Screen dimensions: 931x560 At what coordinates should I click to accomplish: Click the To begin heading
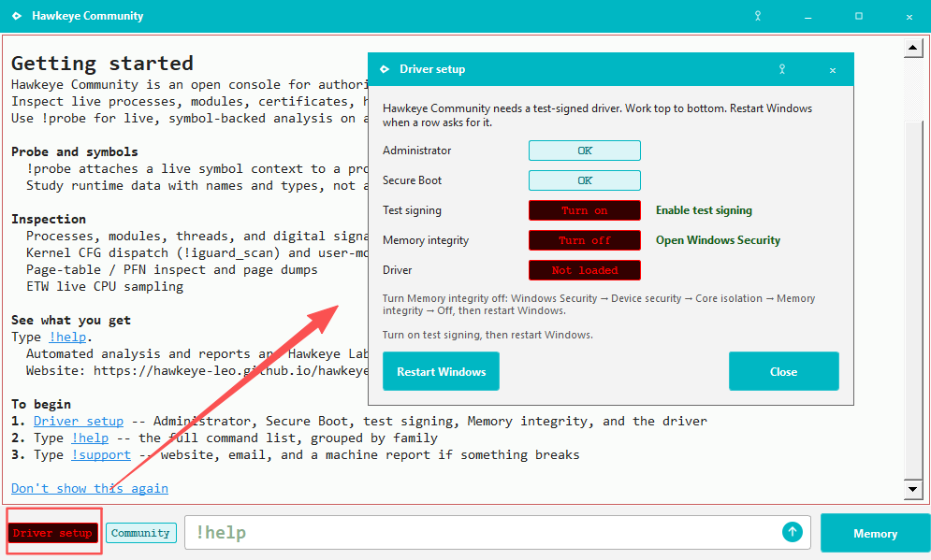41,405
